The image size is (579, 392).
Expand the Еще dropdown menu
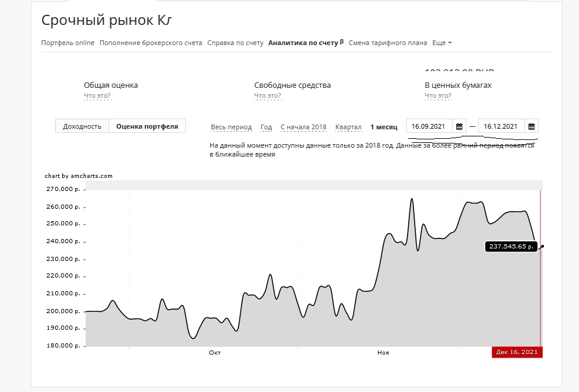442,43
